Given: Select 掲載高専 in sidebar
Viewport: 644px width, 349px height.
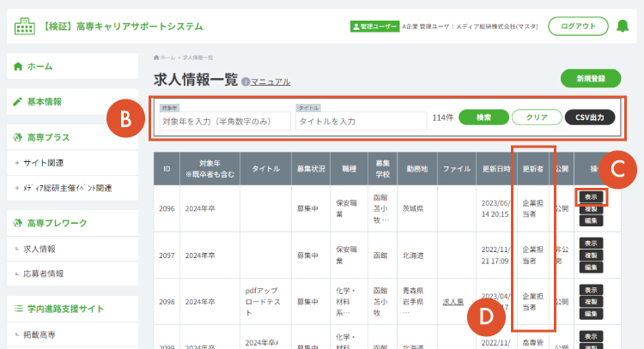Looking at the screenshot, I should (x=73, y=334).
